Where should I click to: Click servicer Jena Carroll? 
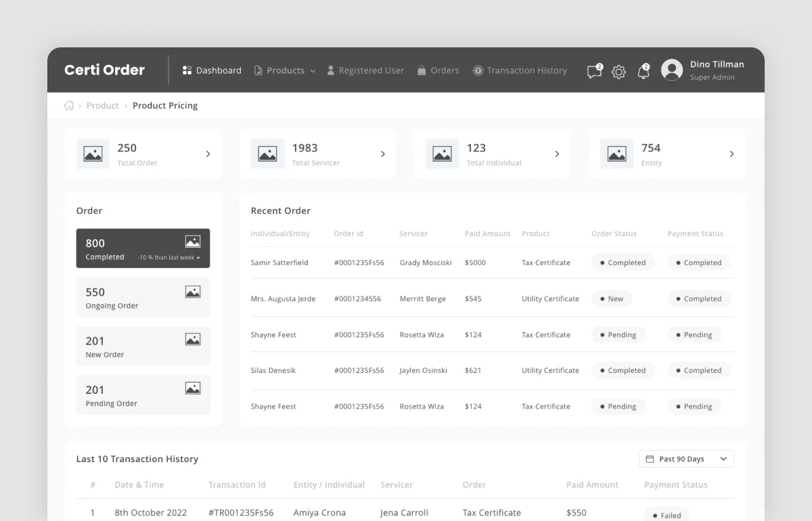point(404,513)
